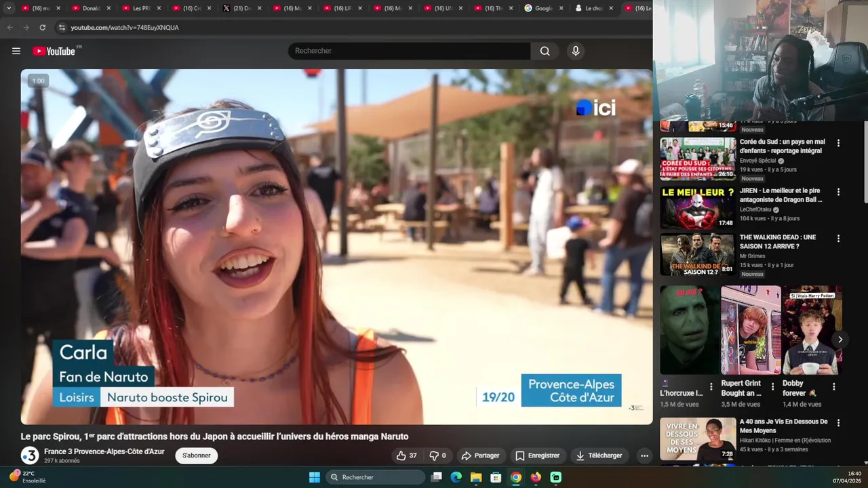Reload the page with refresh icon
The image size is (868, 488).
tap(42, 27)
